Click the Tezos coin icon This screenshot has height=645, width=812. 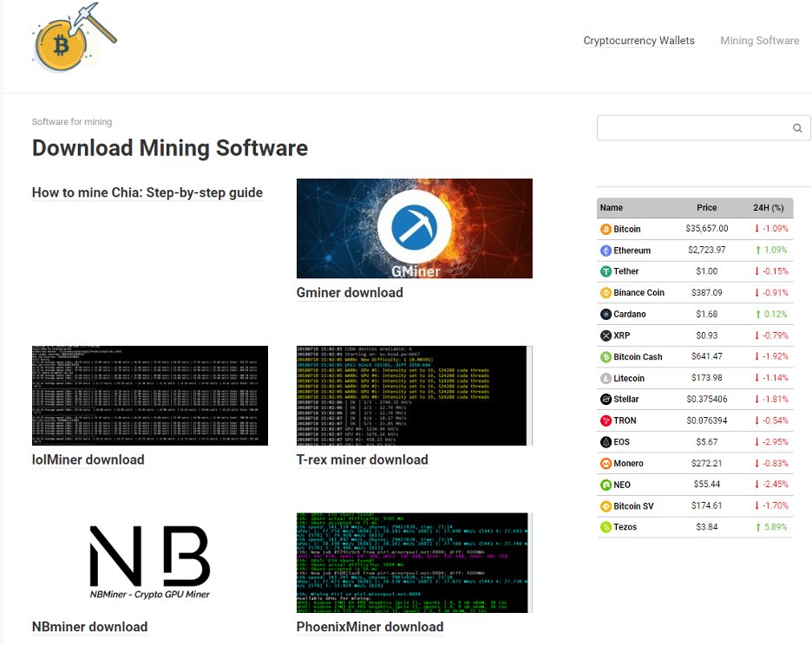click(x=606, y=527)
